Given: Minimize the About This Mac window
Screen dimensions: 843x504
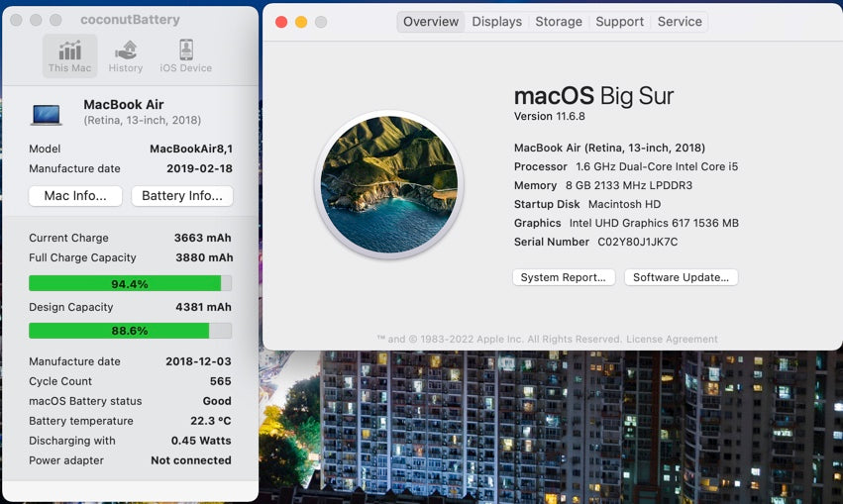Looking at the screenshot, I should point(301,22).
